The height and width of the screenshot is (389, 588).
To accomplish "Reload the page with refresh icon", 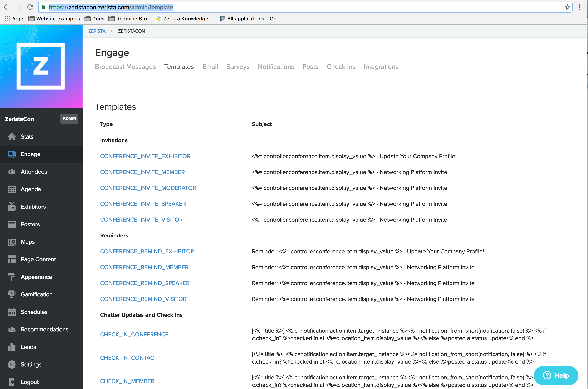I will pos(30,7).
